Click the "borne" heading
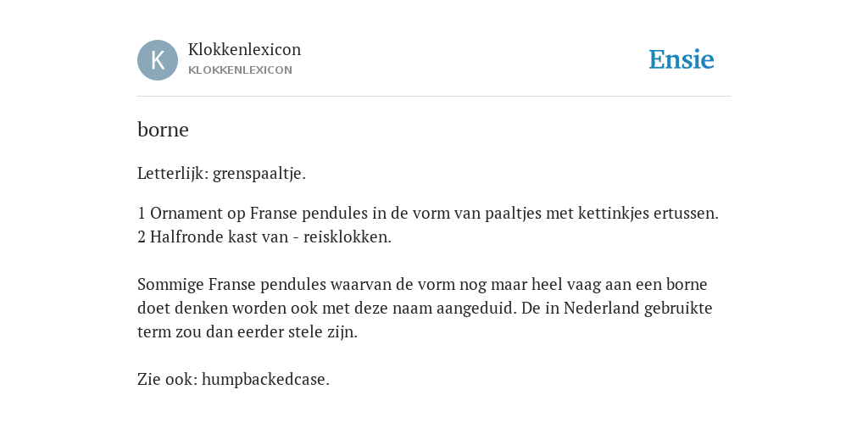 pyautogui.click(x=163, y=130)
